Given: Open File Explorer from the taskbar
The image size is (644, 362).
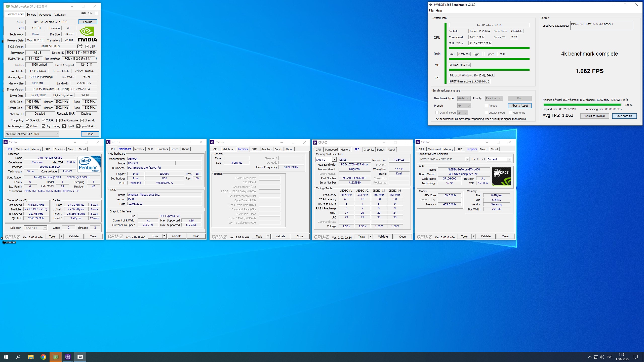Looking at the screenshot, I should click(31, 357).
